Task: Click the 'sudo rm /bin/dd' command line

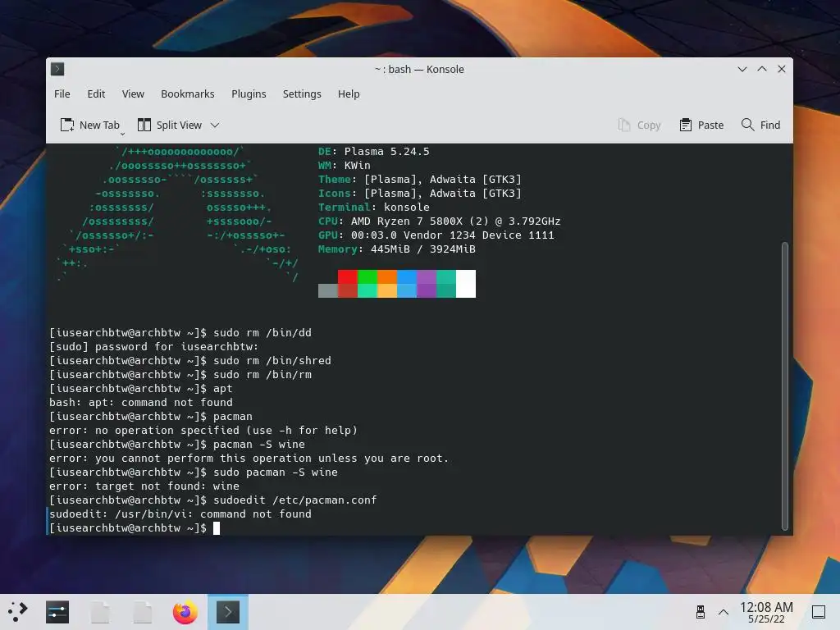Action: click(x=180, y=333)
